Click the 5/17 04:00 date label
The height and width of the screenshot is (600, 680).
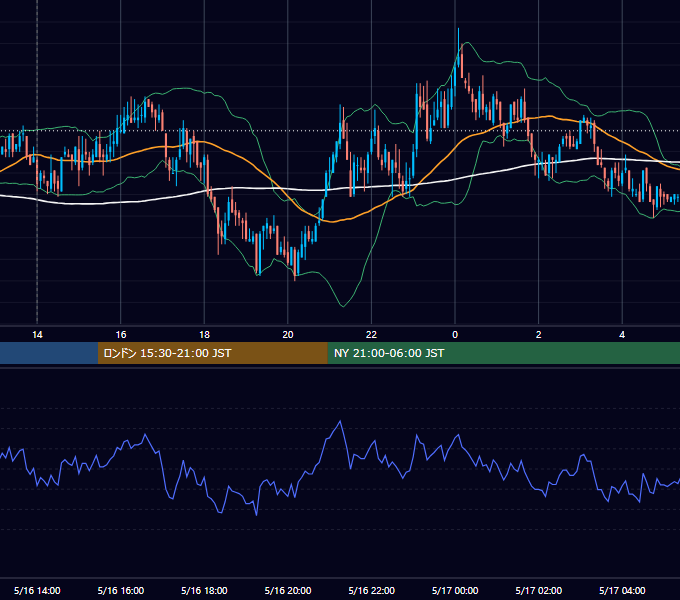point(622,590)
